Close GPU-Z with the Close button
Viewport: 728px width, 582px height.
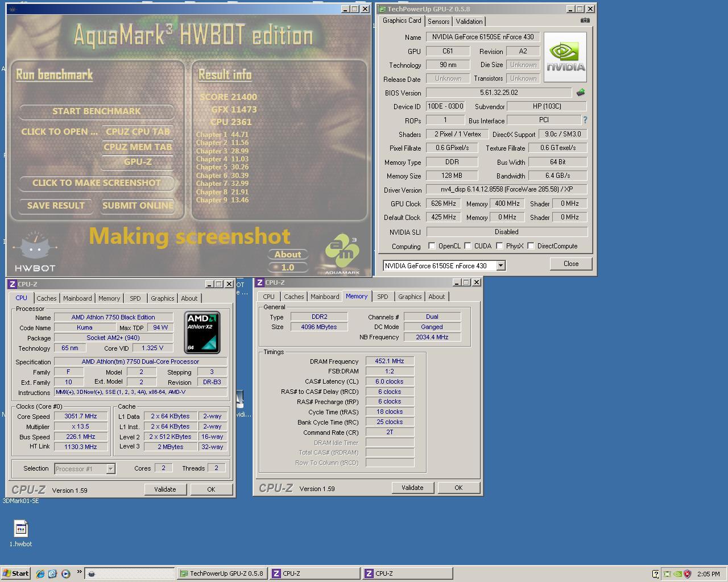pyautogui.click(x=571, y=264)
